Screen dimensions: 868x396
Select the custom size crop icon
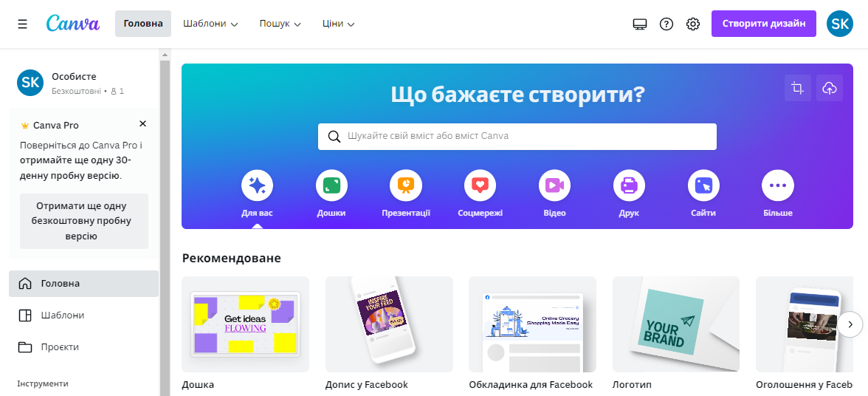[798, 87]
